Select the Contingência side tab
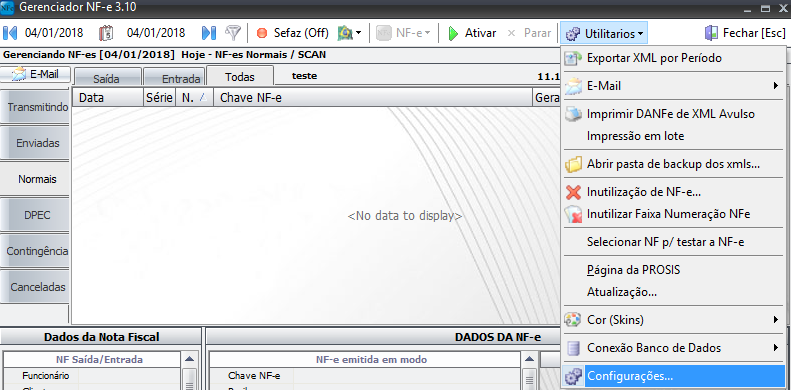 click(x=35, y=251)
